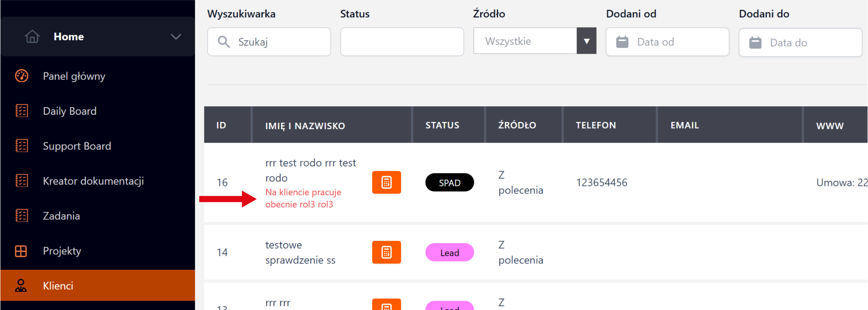868x310 pixels.
Task: Open the Źródło dropdown arrow
Action: (587, 41)
